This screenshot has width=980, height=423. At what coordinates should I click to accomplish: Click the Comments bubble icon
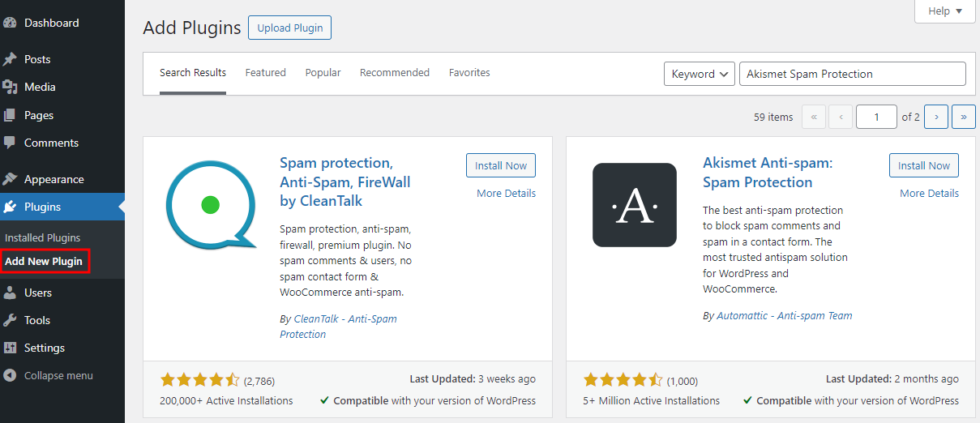tap(10, 143)
